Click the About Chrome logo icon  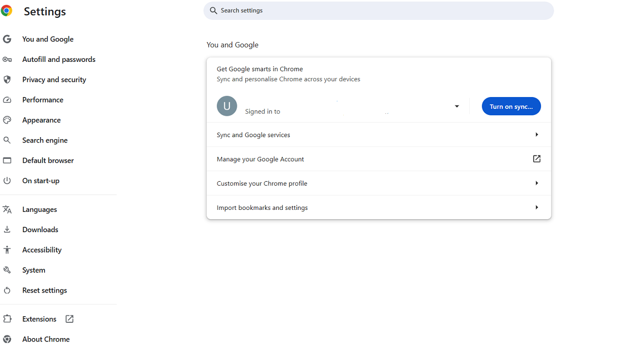[x=7, y=340]
